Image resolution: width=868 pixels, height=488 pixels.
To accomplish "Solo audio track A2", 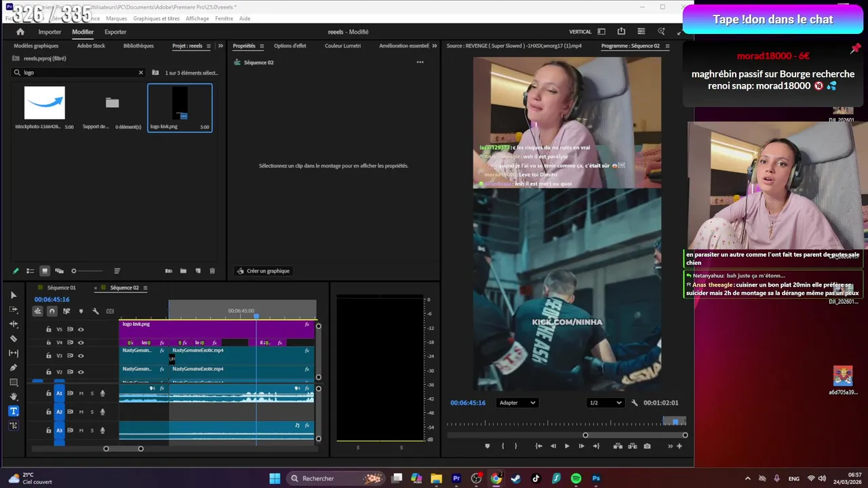I will pos(92,411).
